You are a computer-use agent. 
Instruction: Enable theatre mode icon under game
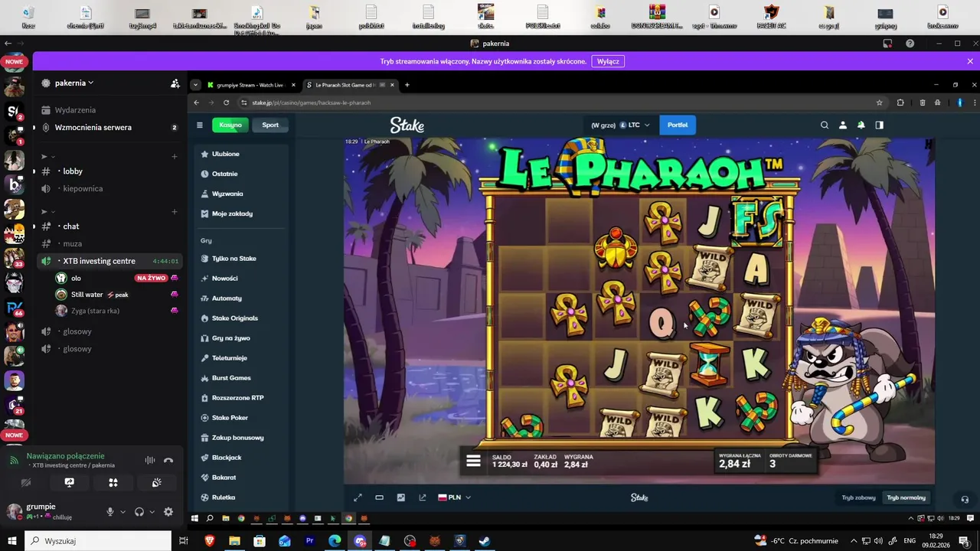coord(379,497)
